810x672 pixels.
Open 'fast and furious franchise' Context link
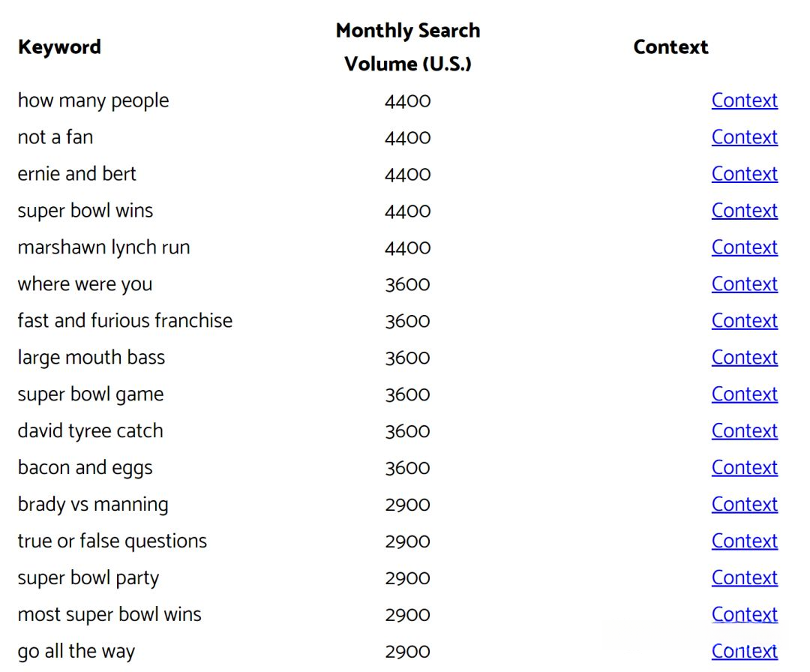744,321
